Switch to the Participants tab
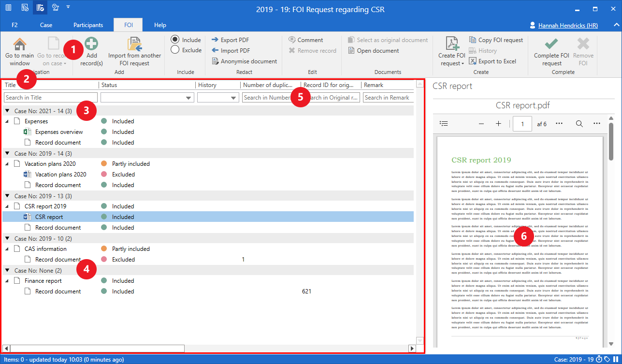The image size is (622, 364). click(88, 25)
